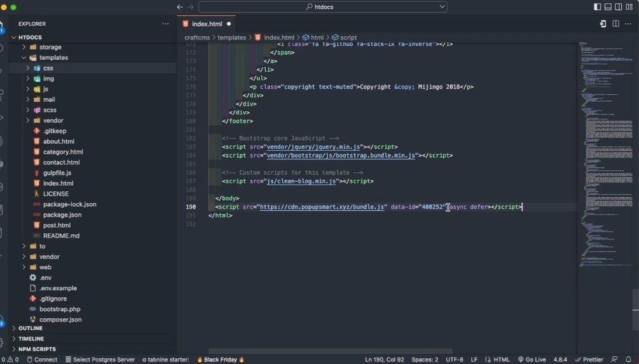
Task: Open editor More Actions ellipsis
Action: [628, 24]
